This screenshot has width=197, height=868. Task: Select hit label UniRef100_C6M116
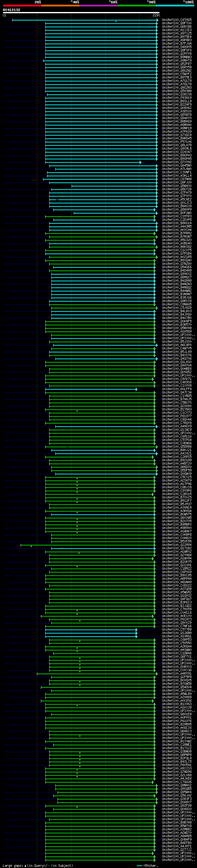177,436
